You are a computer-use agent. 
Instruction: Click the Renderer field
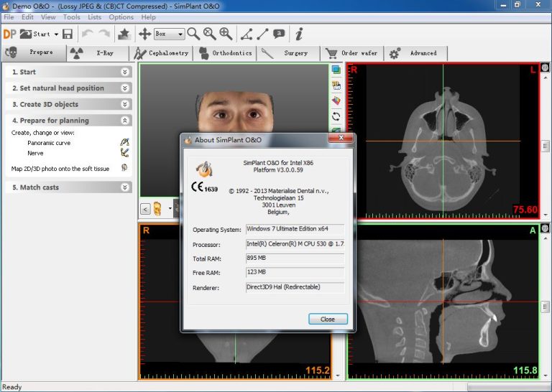tap(295, 287)
